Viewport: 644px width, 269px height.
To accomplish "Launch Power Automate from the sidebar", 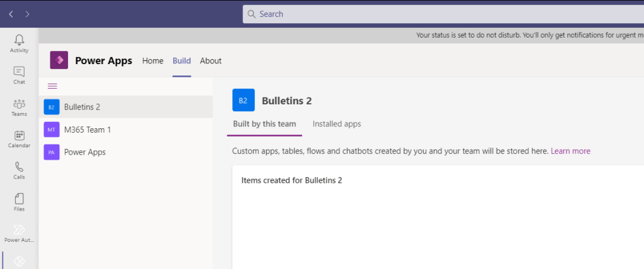I will (x=19, y=233).
